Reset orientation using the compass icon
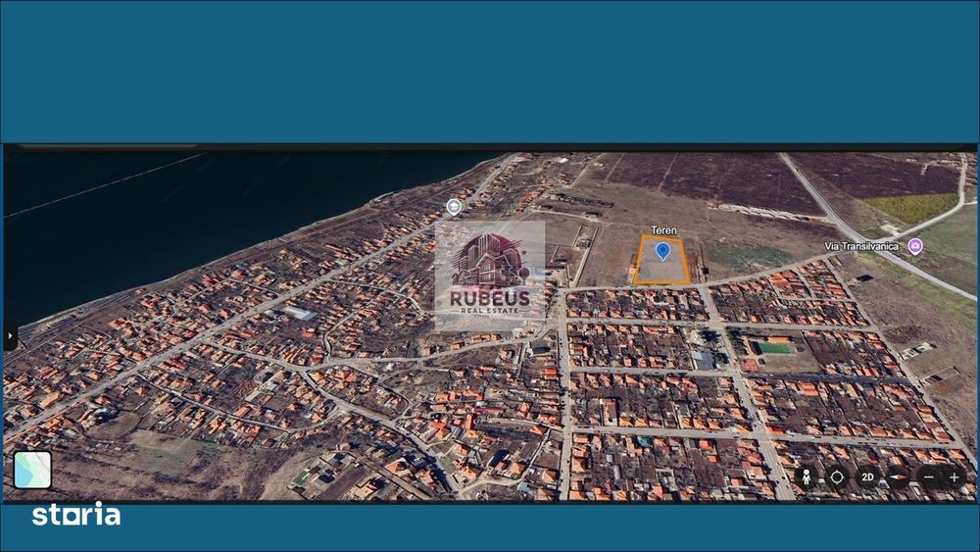Viewport: 980px width, 552px height. [x=898, y=477]
